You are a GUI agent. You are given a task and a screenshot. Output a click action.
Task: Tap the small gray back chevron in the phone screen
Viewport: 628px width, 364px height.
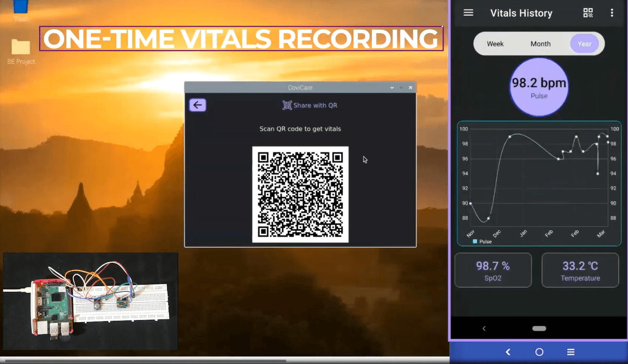pos(484,328)
